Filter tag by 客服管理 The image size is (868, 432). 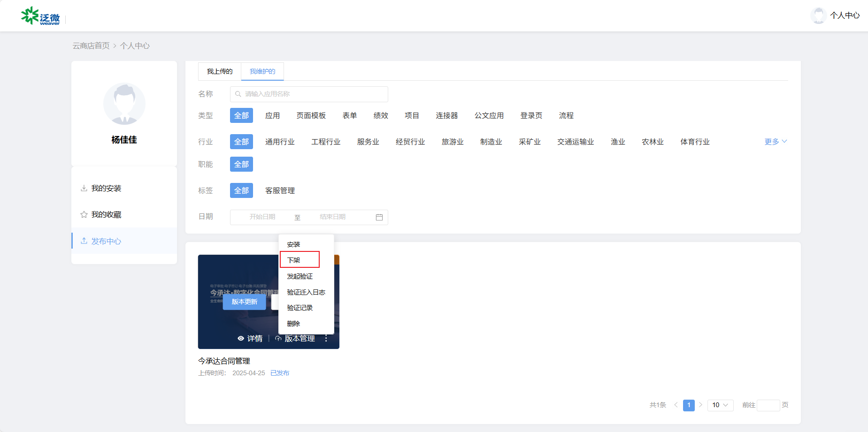point(280,190)
